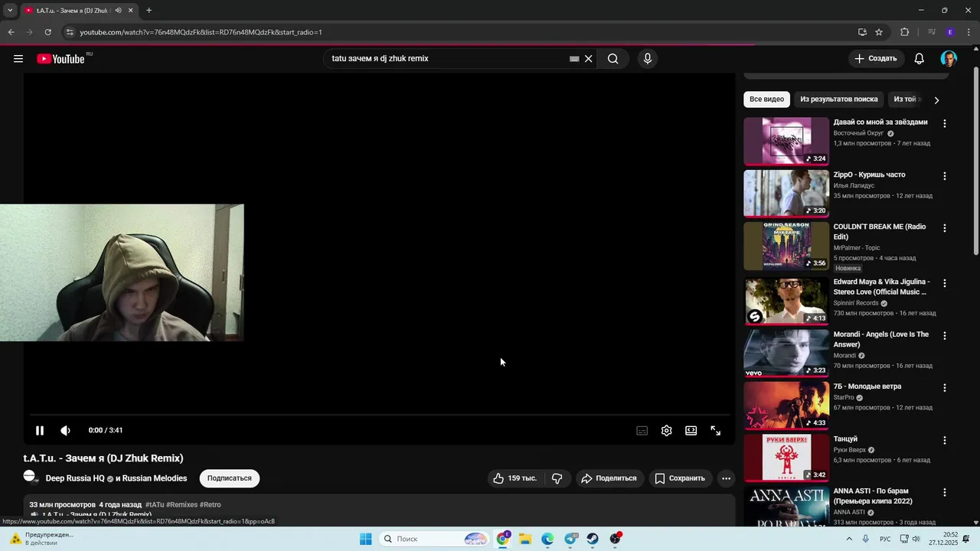The width and height of the screenshot is (980, 551).
Task: Open more actions menu under the video
Action: click(726, 478)
